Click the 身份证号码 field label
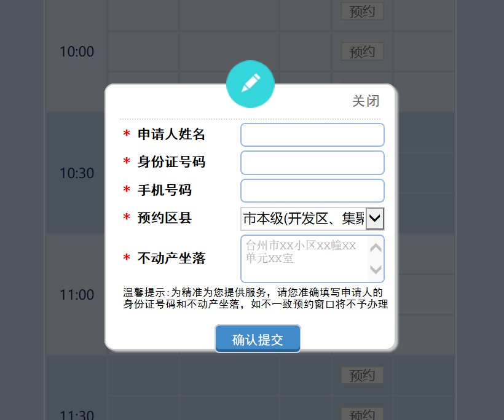This screenshot has height=420, width=504. pos(171,162)
